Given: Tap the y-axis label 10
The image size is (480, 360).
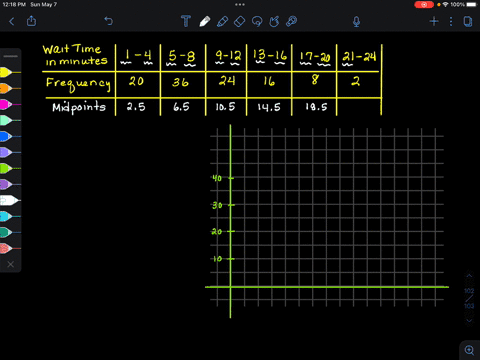Looking at the screenshot, I should (217, 259).
